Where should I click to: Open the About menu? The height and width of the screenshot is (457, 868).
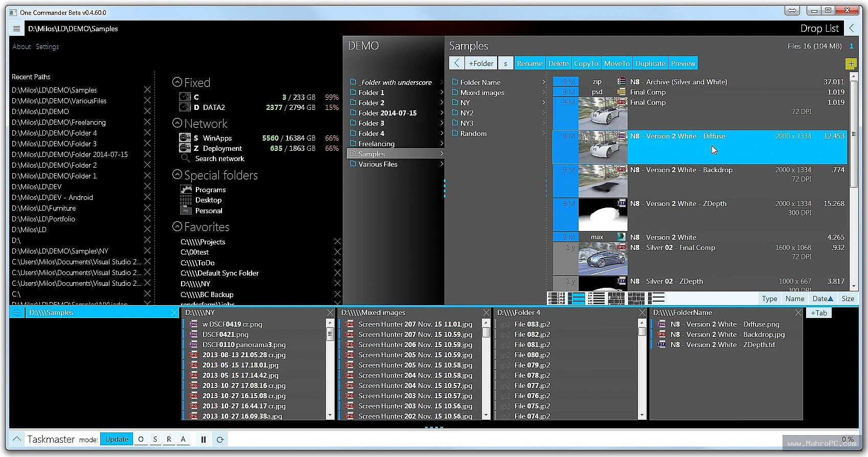[x=21, y=47]
